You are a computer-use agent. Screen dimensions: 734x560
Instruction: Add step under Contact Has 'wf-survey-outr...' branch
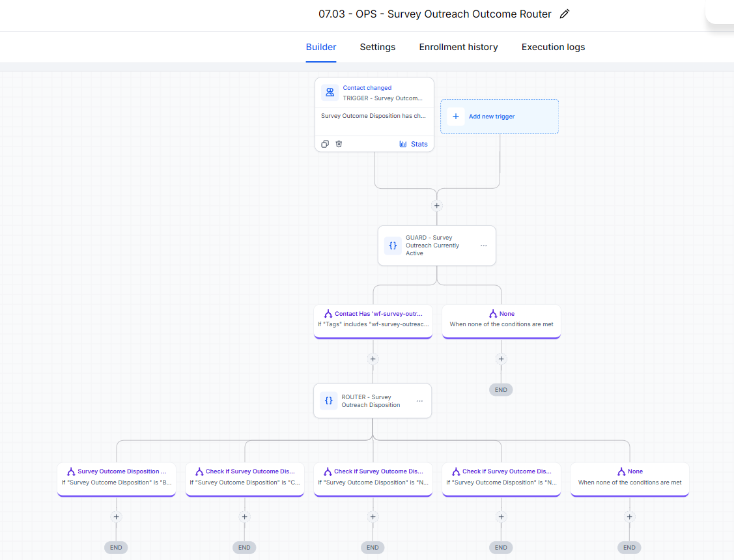pos(373,359)
